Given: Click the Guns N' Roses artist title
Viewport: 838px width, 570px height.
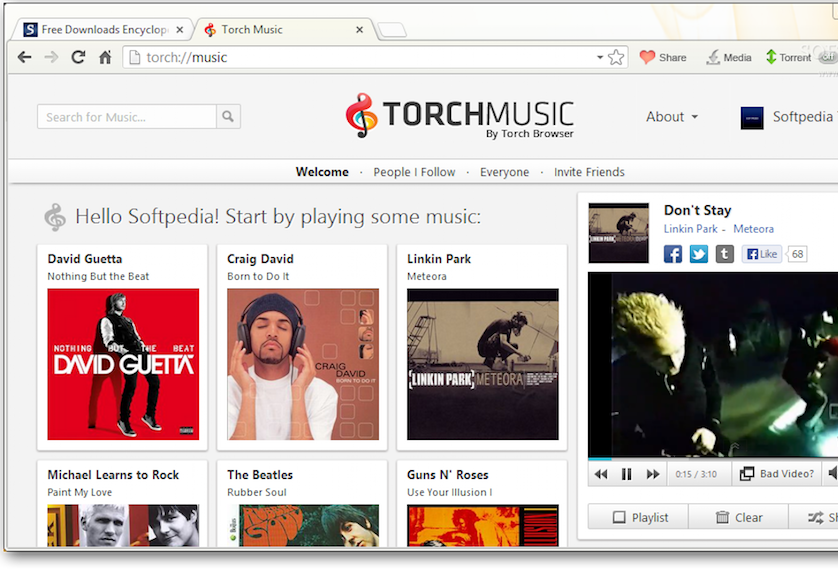Looking at the screenshot, I should click(x=447, y=475).
